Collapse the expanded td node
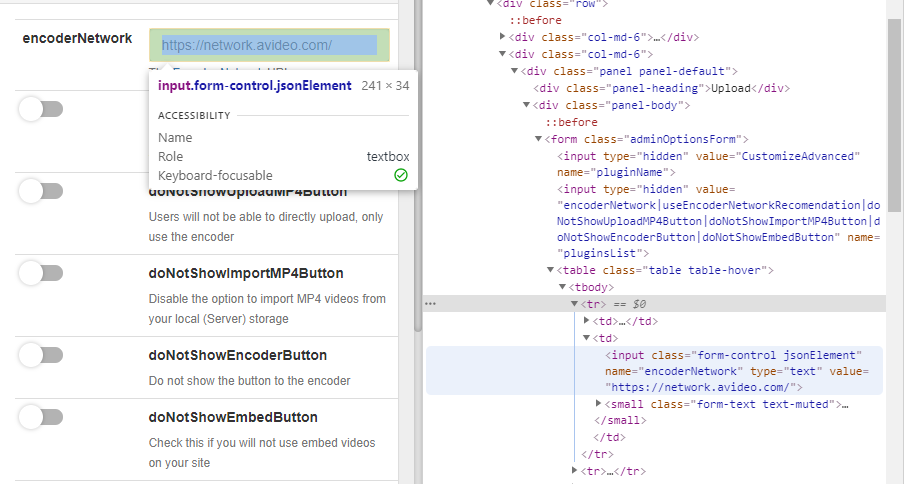Viewport: 904px width, 484px height. 586,338
